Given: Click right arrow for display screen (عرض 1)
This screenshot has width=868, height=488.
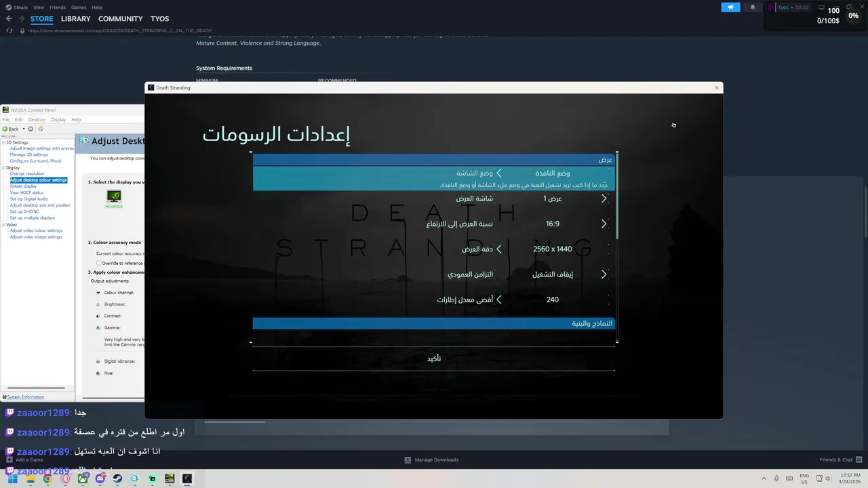Looking at the screenshot, I should tap(604, 199).
